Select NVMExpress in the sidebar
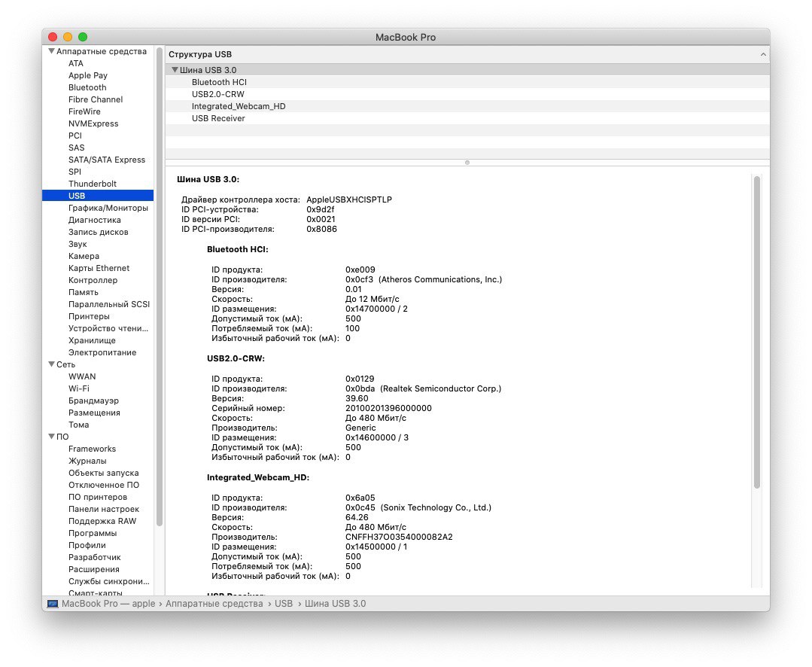Screen dimensions: 812x667 pyautogui.click(x=93, y=123)
